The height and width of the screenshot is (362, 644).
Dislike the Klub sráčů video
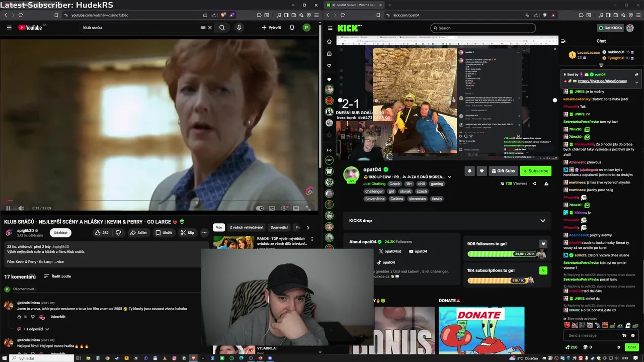tap(118, 233)
